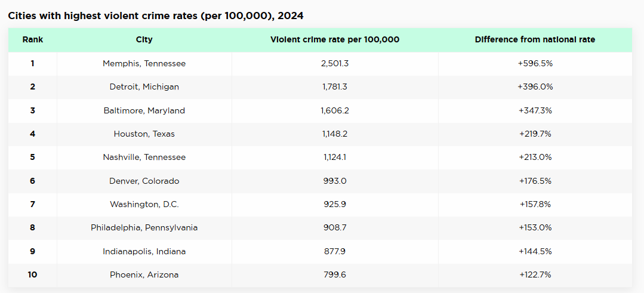644x293 pixels.
Task: Select the Indianapolis, Indiana cell
Action: 144,251
